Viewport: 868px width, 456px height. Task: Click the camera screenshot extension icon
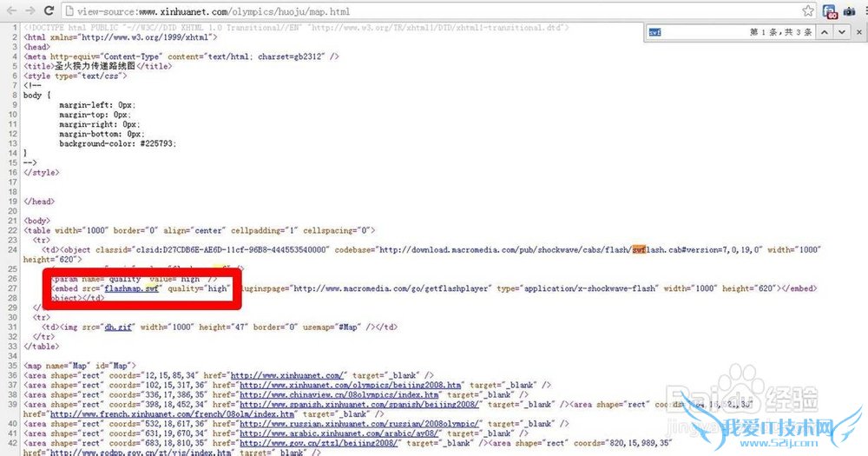849,11
